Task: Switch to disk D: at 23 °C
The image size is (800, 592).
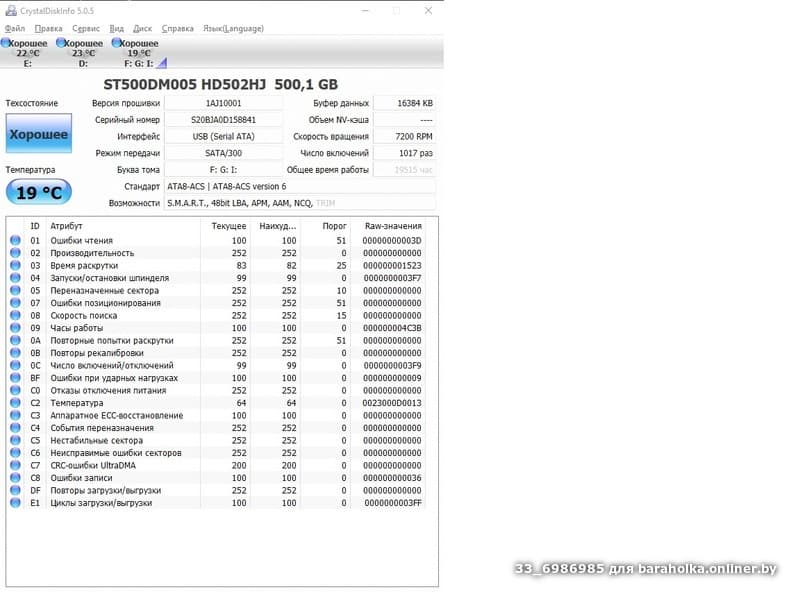Action: pyautogui.click(x=81, y=53)
